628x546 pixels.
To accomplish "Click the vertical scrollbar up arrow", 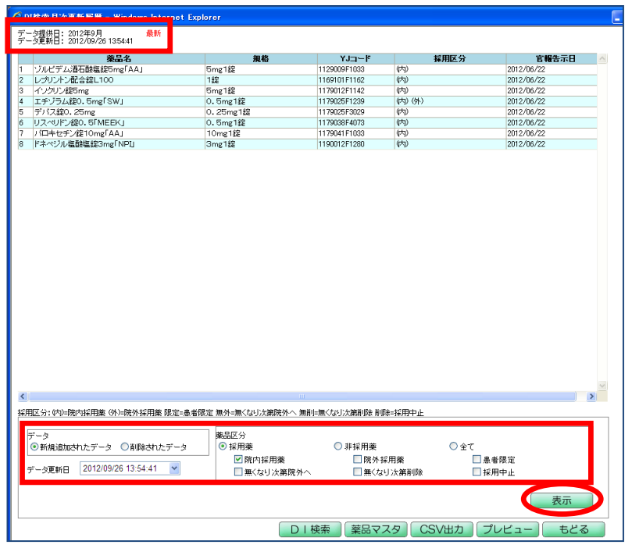I will tap(602, 59).
